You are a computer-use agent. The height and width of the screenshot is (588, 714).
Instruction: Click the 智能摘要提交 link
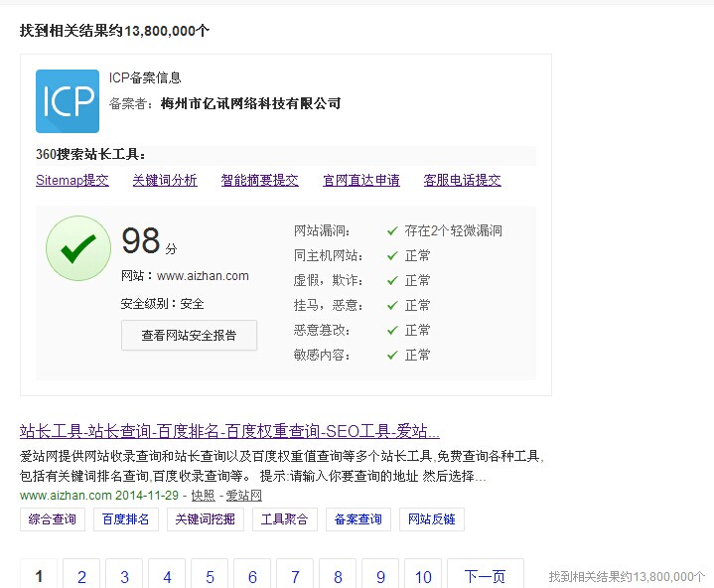coord(259,181)
